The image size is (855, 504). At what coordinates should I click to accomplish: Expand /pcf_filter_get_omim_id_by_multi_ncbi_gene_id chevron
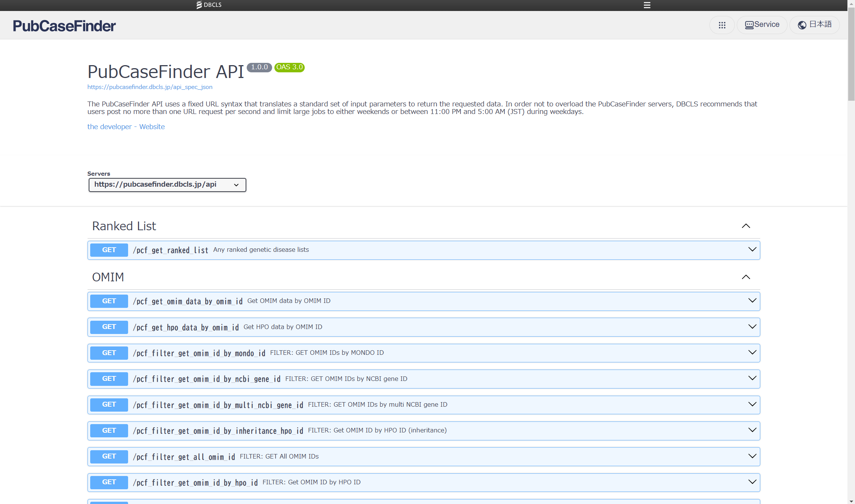[x=752, y=404]
